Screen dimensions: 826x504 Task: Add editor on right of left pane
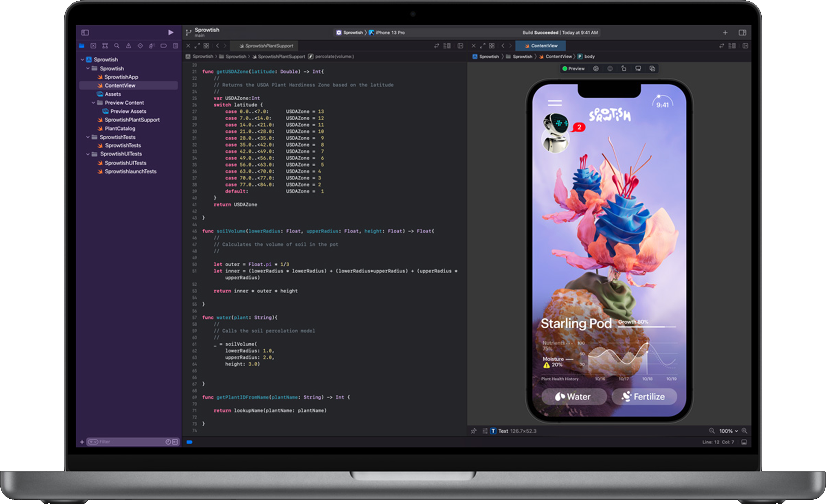pyautogui.click(x=460, y=46)
